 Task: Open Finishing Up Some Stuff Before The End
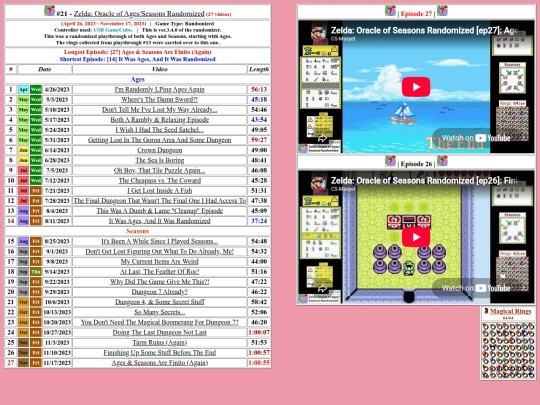point(159,353)
